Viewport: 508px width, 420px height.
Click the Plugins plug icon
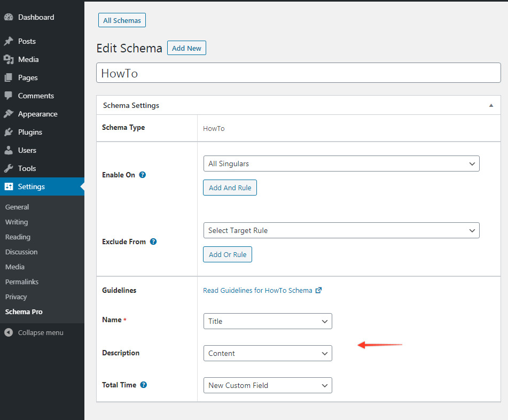pos(9,132)
